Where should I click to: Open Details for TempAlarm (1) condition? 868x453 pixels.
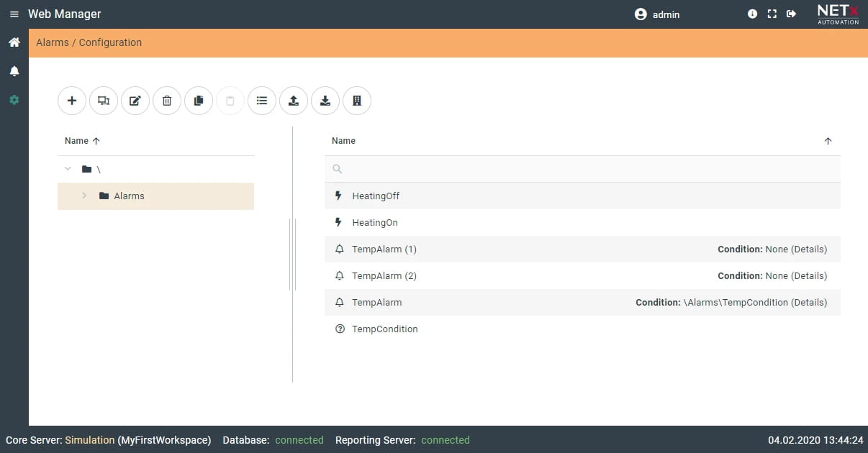pos(809,250)
